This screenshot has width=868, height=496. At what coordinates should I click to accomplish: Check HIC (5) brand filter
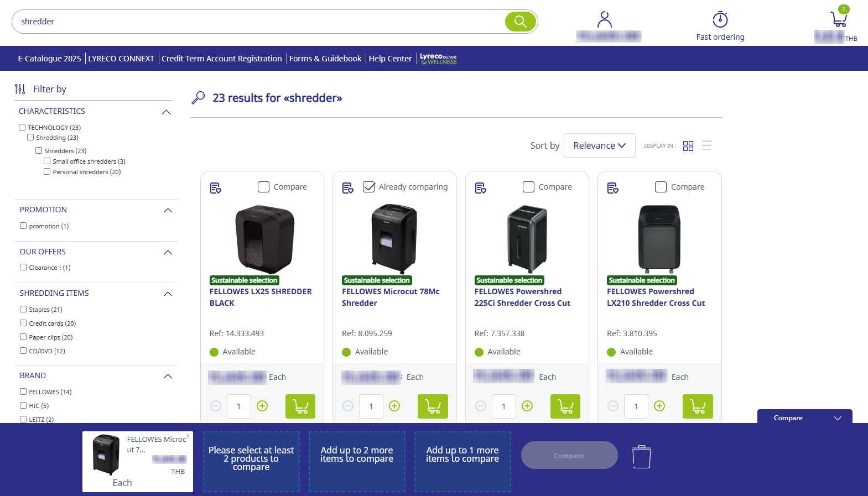(23, 405)
